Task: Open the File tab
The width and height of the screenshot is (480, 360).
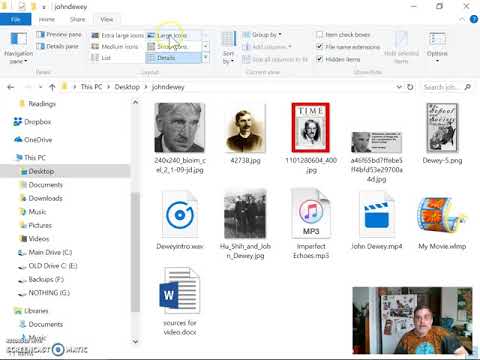Action: point(15,20)
